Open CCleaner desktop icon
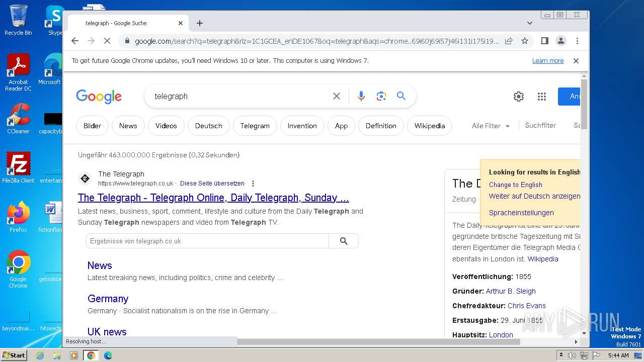The height and width of the screenshot is (362, 644). coord(18,119)
